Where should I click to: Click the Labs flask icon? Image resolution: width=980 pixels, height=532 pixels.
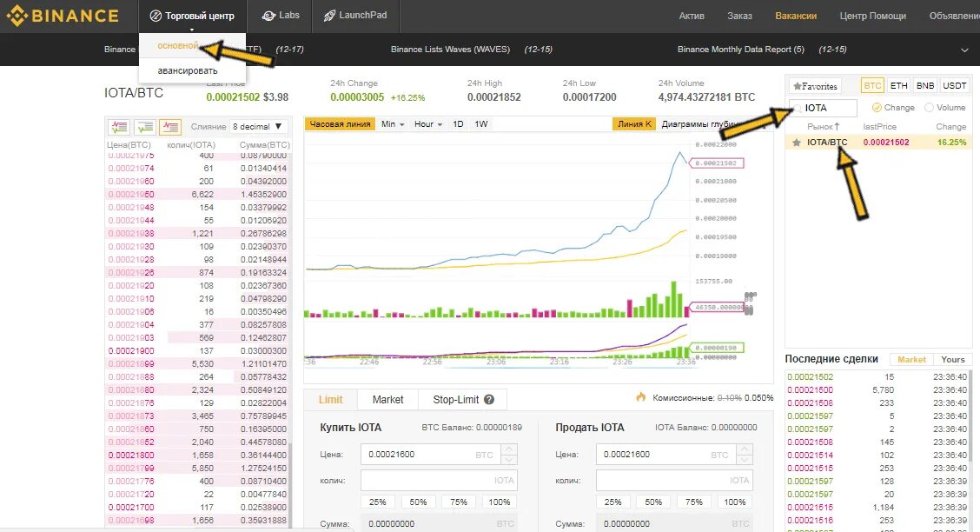point(268,16)
